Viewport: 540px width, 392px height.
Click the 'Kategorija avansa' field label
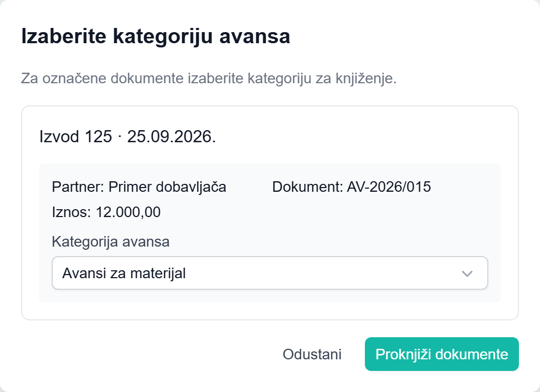(111, 242)
